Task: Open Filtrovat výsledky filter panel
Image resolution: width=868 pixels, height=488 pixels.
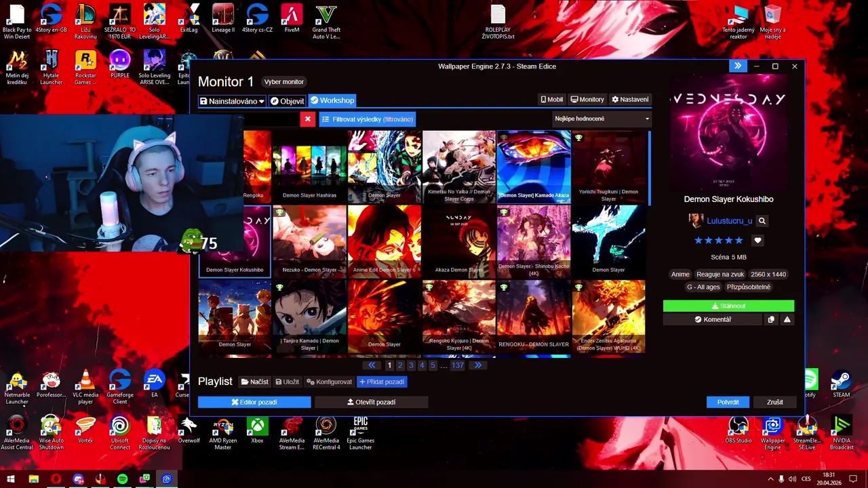Action: tap(367, 119)
